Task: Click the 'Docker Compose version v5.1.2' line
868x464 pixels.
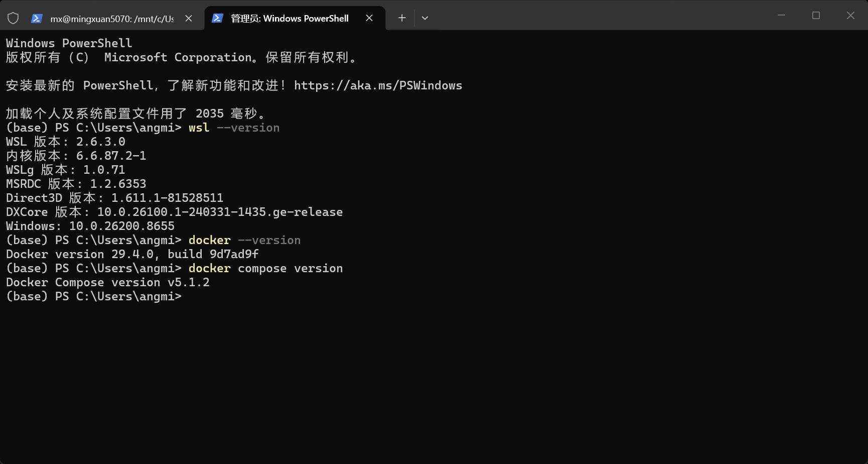Action: coord(108,282)
